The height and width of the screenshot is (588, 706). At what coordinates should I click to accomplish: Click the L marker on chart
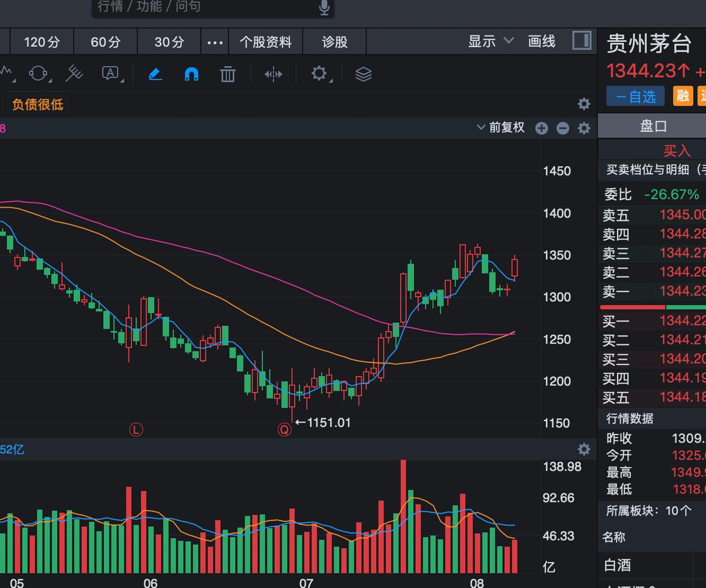(x=136, y=430)
